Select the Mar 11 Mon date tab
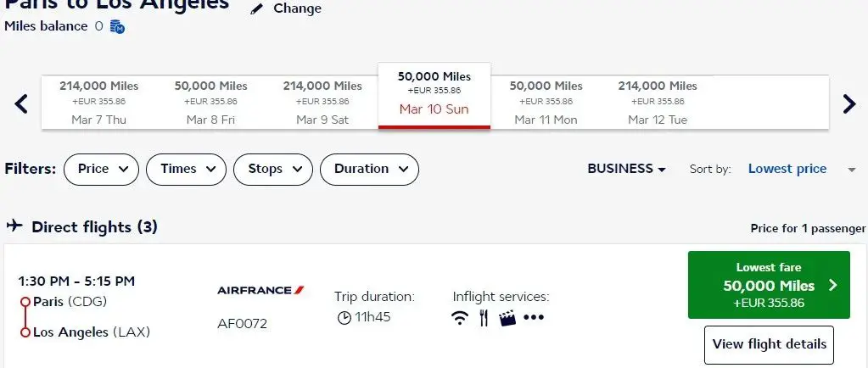The width and height of the screenshot is (868, 368). pos(546,103)
